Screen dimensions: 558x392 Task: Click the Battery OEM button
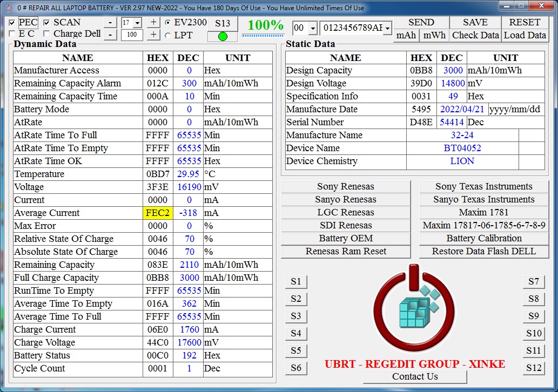pos(346,238)
